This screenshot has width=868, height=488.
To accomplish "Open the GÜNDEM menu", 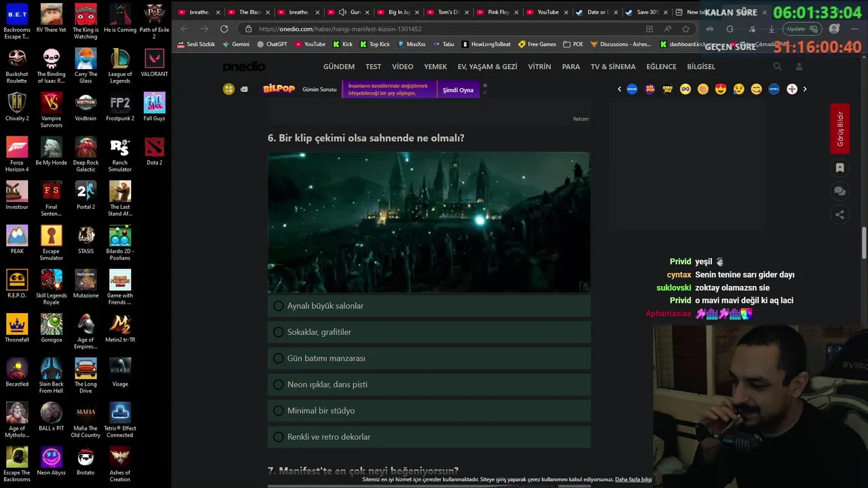I will [339, 66].
